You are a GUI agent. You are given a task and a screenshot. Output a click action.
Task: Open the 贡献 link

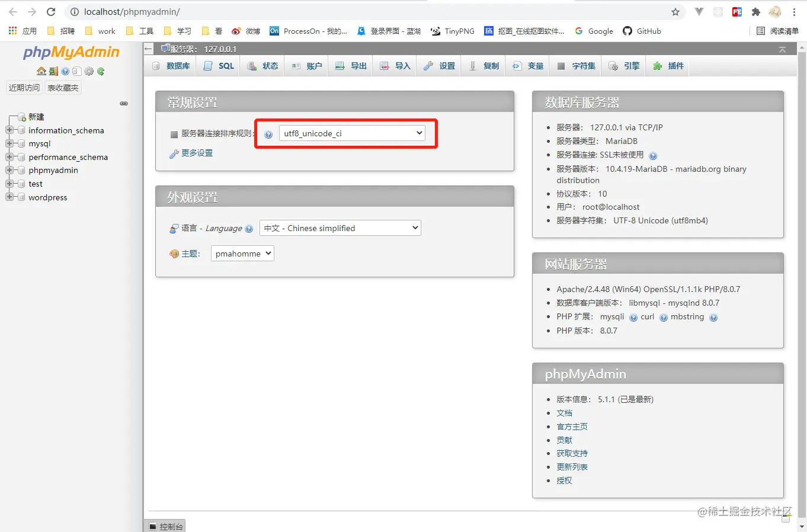pyautogui.click(x=564, y=440)
